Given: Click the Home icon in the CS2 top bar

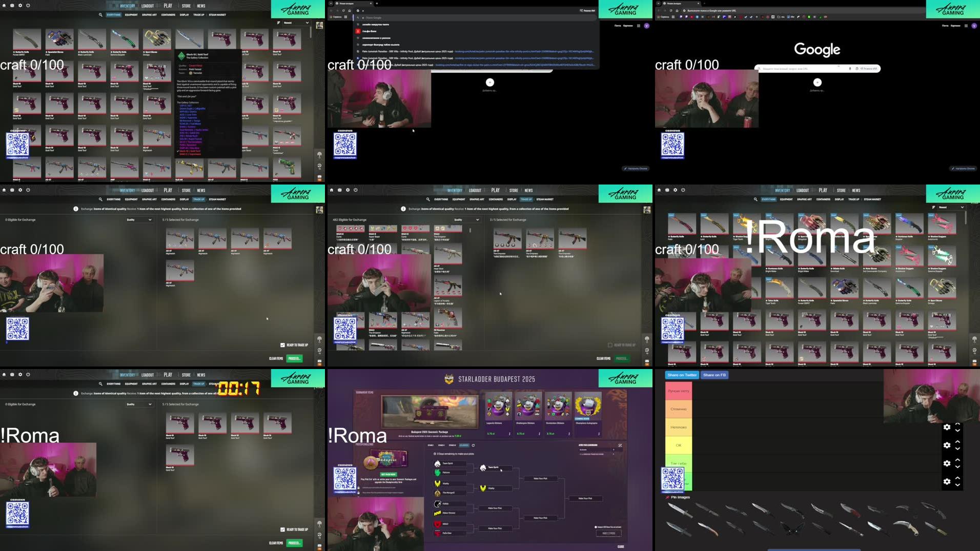Looking at the screenshot, I should point(4,5).
